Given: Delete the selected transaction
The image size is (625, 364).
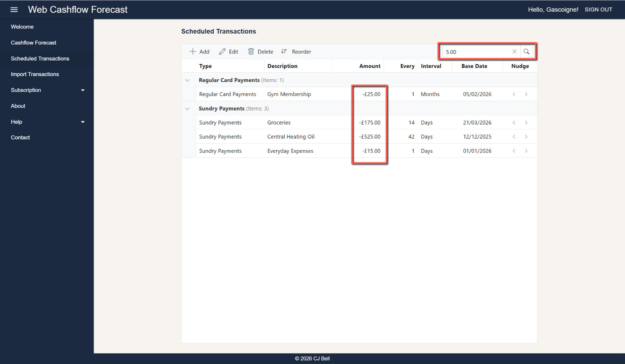Looking at the screenshot, I should click(x=261, y=52).
